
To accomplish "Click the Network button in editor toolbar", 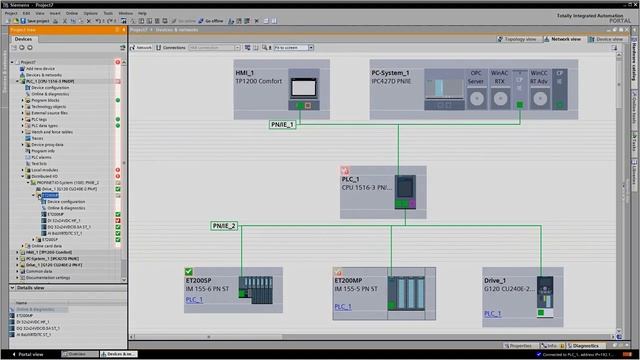I will tap(141, 48).
